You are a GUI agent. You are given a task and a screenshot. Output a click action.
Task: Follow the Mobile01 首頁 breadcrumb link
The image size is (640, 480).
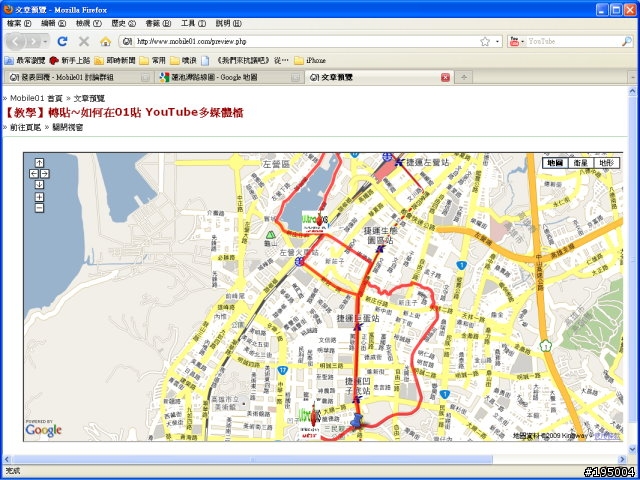36,98
